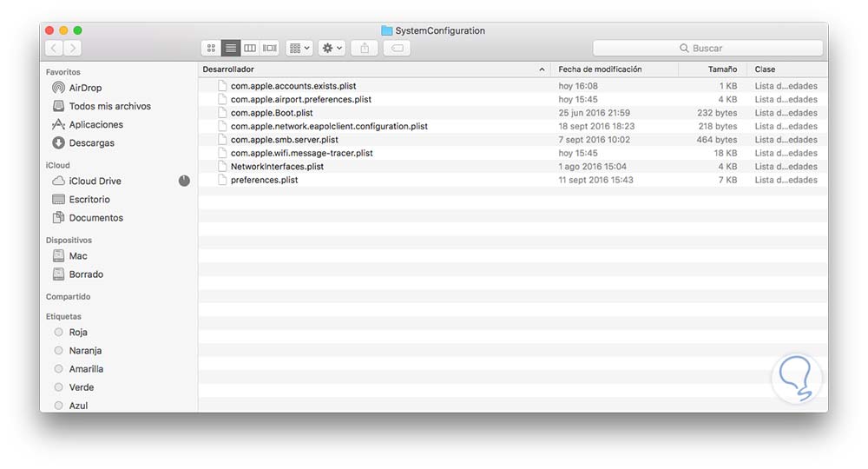The image size is (868, 469).
Task: Select com.apple.wifi.message-tracer.plist file
Action: tap(302, 153)
